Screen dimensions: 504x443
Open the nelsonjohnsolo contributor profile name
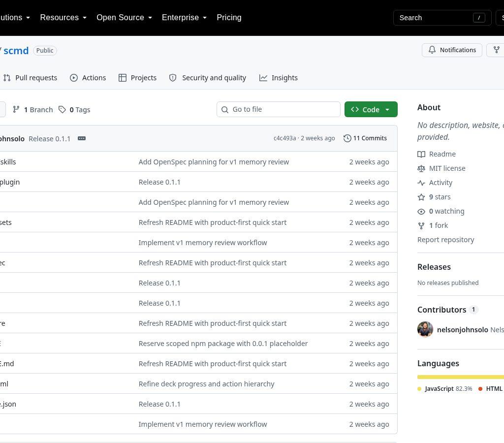pos(463,329)
